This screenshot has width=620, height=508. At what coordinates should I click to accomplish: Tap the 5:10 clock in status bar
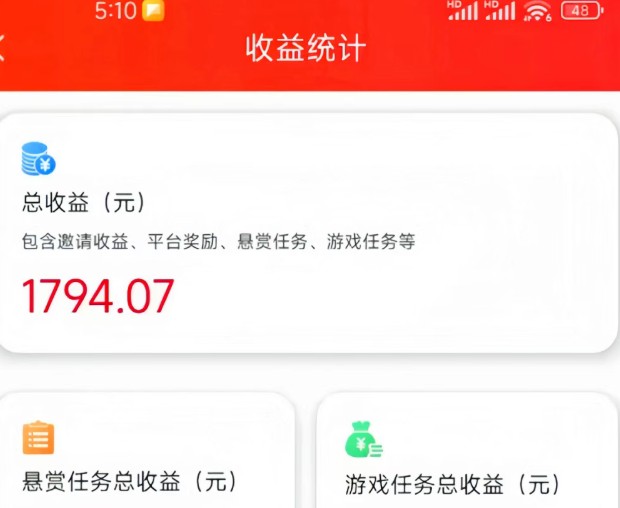[115, 11]
